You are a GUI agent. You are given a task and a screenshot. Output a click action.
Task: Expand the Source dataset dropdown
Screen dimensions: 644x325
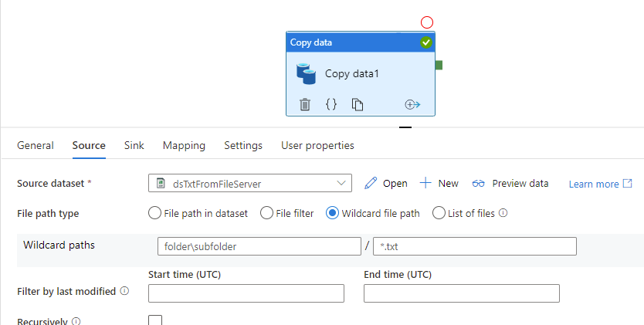click(250, 183)
